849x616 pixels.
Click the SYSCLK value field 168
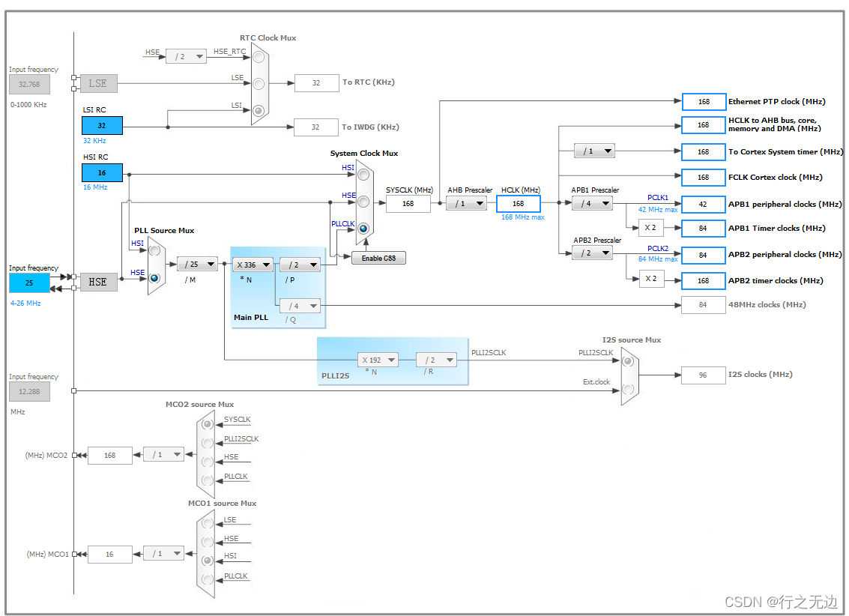click(408, 204)
